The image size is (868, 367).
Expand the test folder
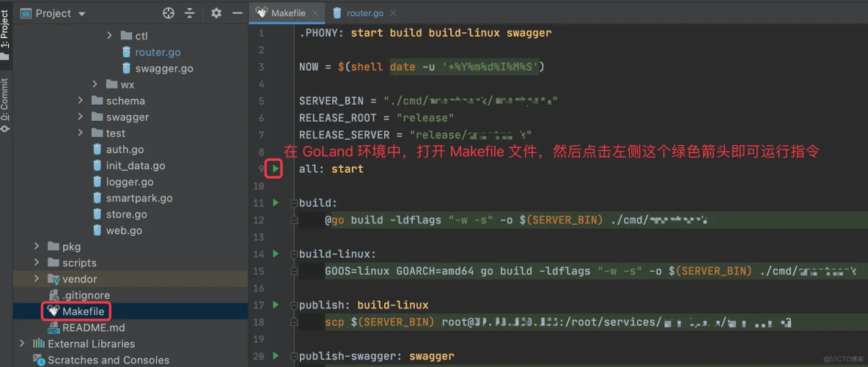[80, 133]
